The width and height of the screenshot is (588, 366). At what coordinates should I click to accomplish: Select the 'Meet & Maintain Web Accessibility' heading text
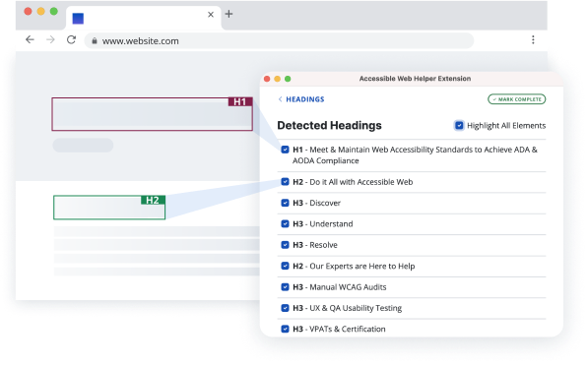[415, 155]
